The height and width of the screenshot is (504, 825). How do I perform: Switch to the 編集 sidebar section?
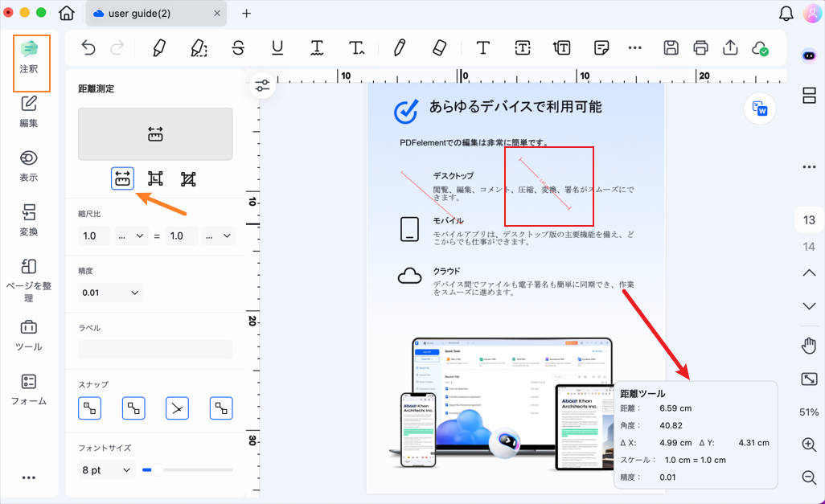point(29,111)
